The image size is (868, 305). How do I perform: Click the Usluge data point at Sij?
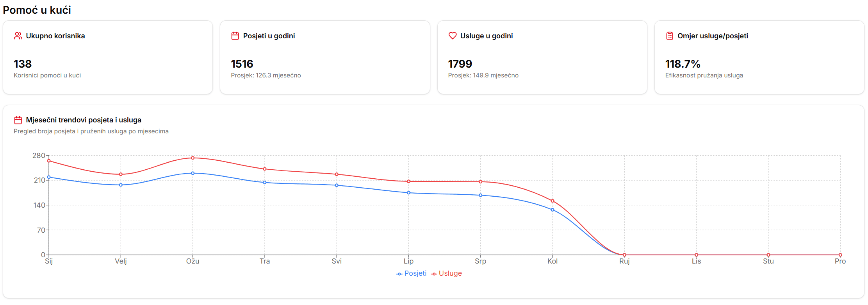click(49, 161)
